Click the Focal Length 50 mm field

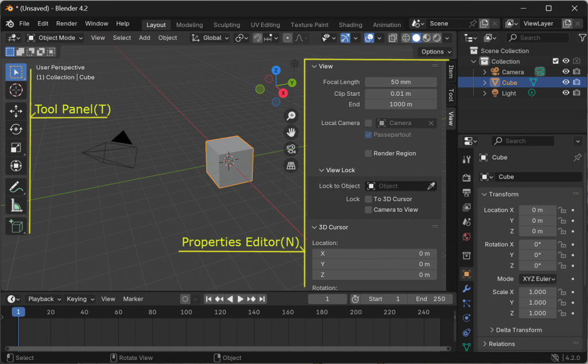[x=400, y=82]
